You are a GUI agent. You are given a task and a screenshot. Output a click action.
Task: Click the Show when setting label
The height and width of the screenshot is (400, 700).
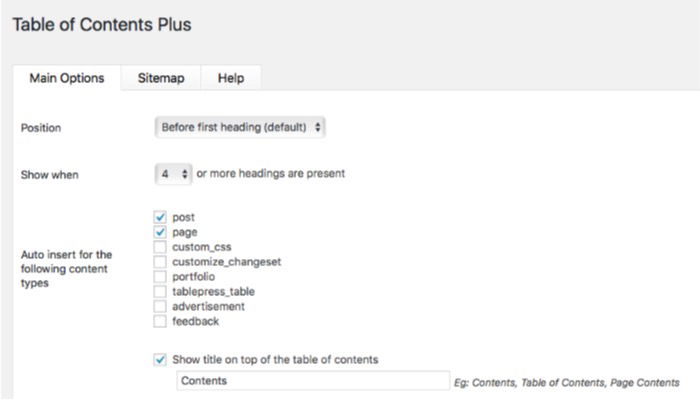pyautogui.click(x=50, y=174)
